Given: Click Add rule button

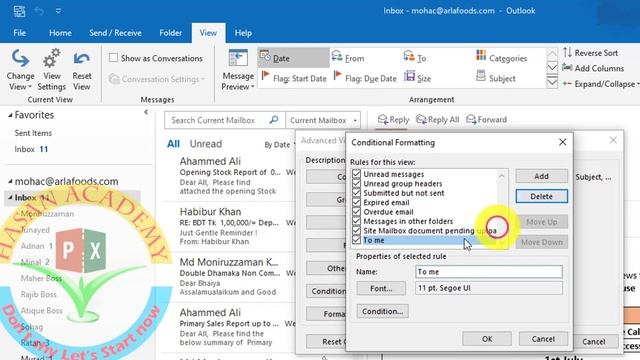Looking at the screenshot, I should (541, 176).
